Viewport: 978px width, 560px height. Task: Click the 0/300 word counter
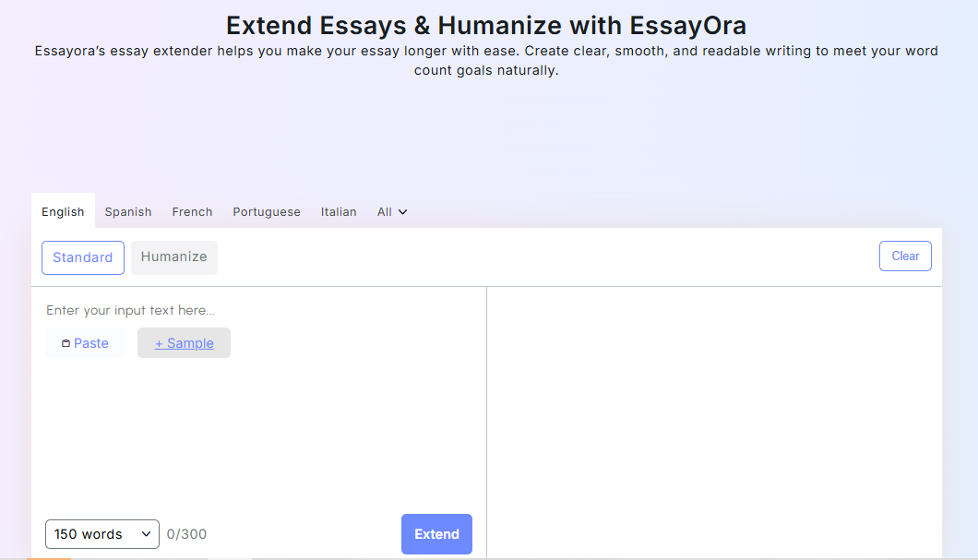coord(188,534)
